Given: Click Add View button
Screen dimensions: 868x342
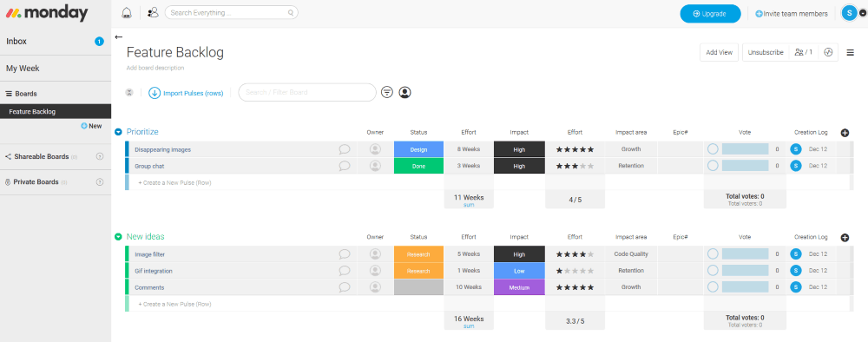Looking at the screenshot, I should point(719,52).
